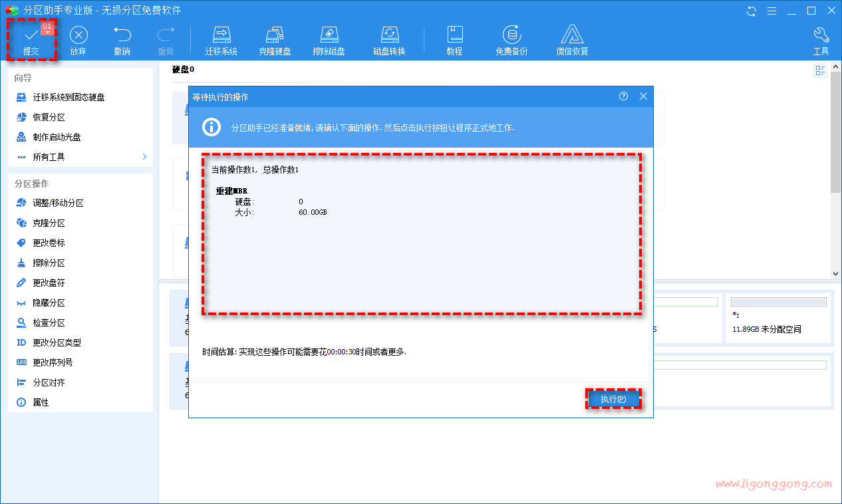Click the 放弃 (Discard) toolbar icon
Screen dimensions: 842x504
78,40
